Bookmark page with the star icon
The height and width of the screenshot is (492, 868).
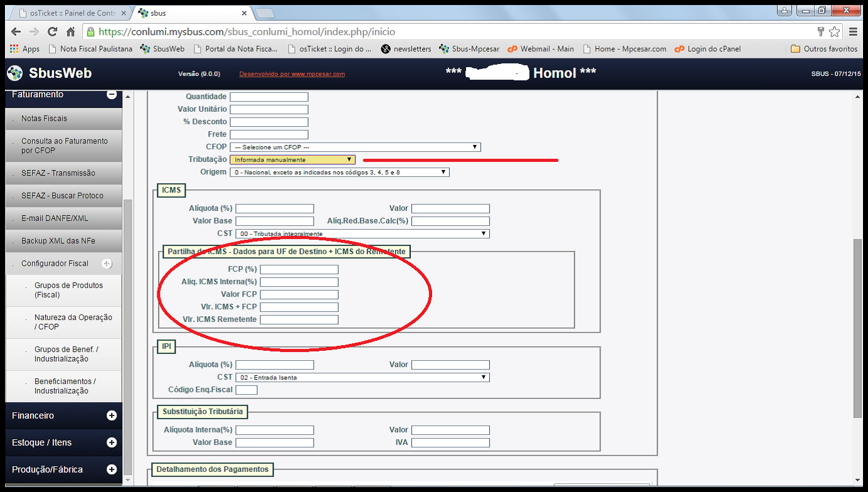coord(834,31)
